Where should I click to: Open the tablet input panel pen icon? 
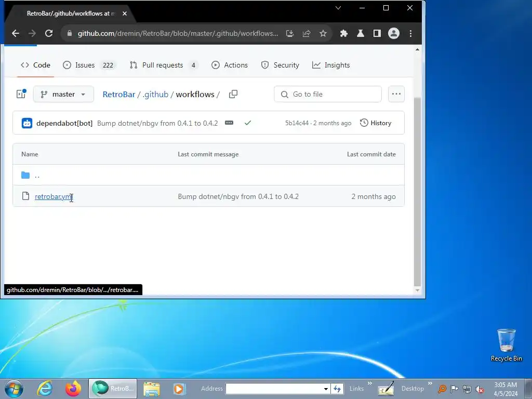click(386, 389)
